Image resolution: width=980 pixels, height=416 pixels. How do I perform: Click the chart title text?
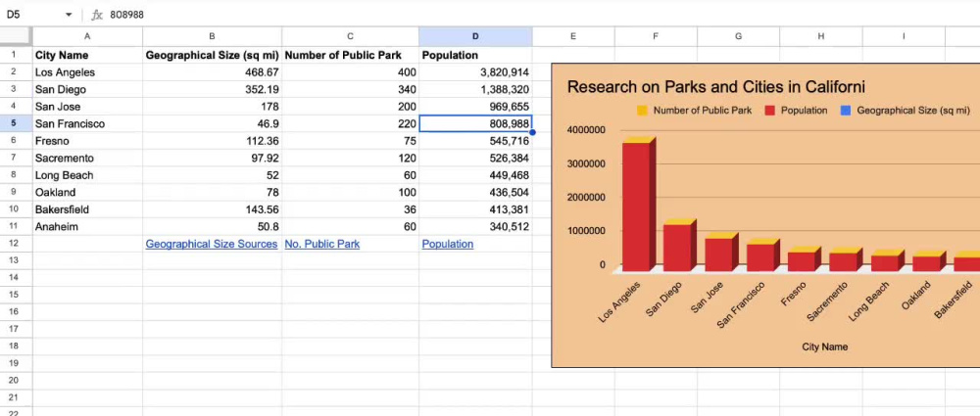click(715, 87)
